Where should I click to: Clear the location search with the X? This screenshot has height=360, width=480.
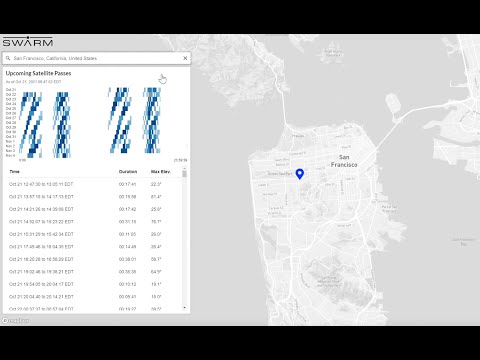[185, 58]
